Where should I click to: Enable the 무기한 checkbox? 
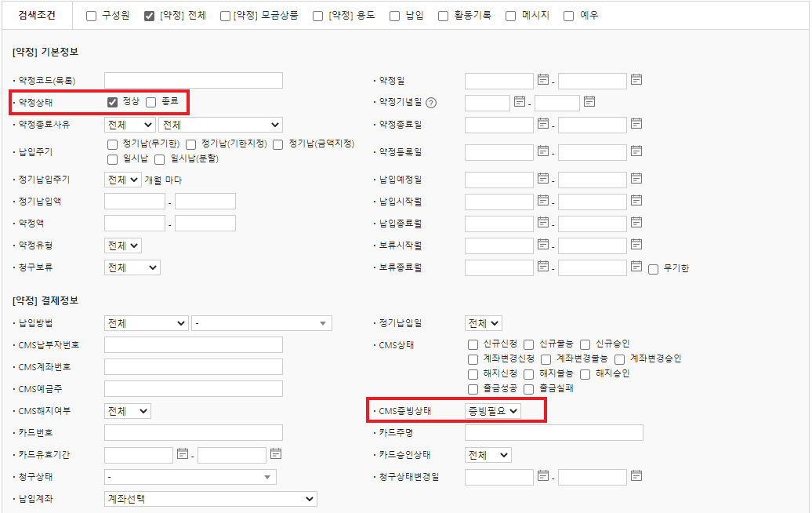(x=654, y=269)
